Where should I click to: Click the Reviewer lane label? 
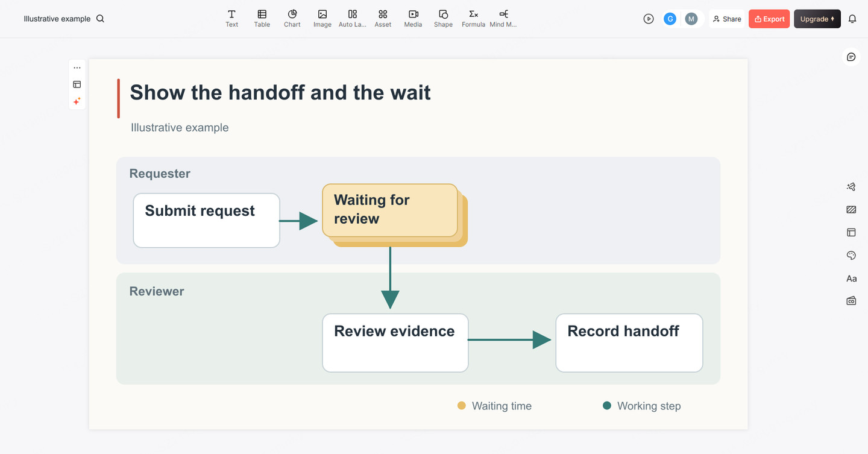pos(157,291)
